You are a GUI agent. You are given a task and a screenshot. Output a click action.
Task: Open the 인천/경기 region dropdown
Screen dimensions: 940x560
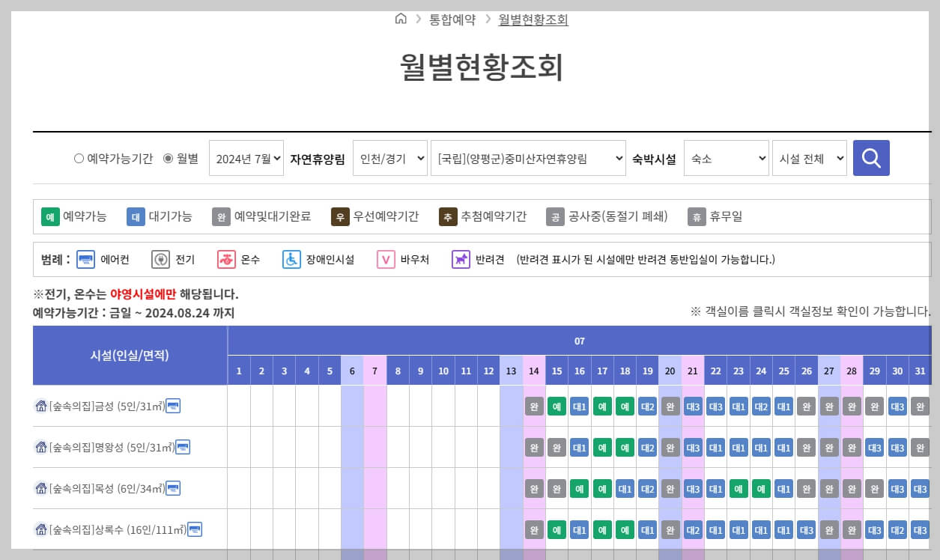pos(389,158)
